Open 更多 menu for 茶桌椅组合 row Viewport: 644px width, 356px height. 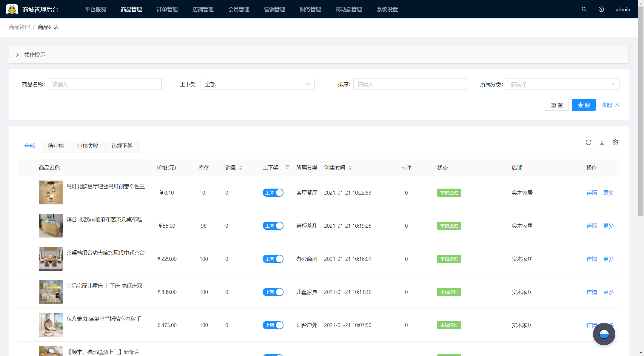pyautogui.click(x=608, y=259)
